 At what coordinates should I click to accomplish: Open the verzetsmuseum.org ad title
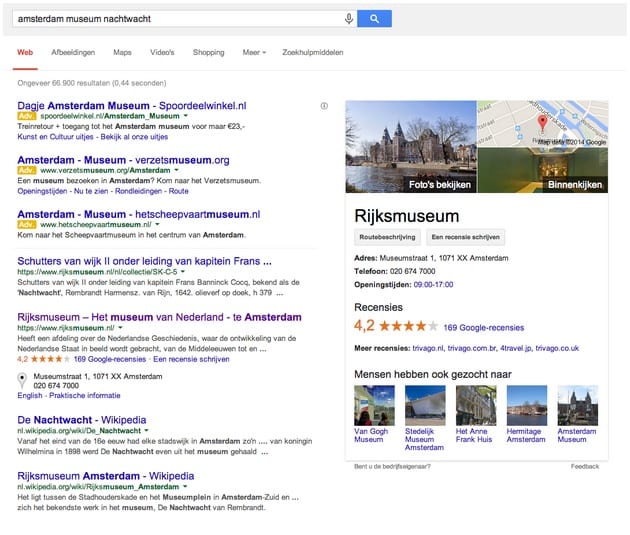click(x=123, y=160)
